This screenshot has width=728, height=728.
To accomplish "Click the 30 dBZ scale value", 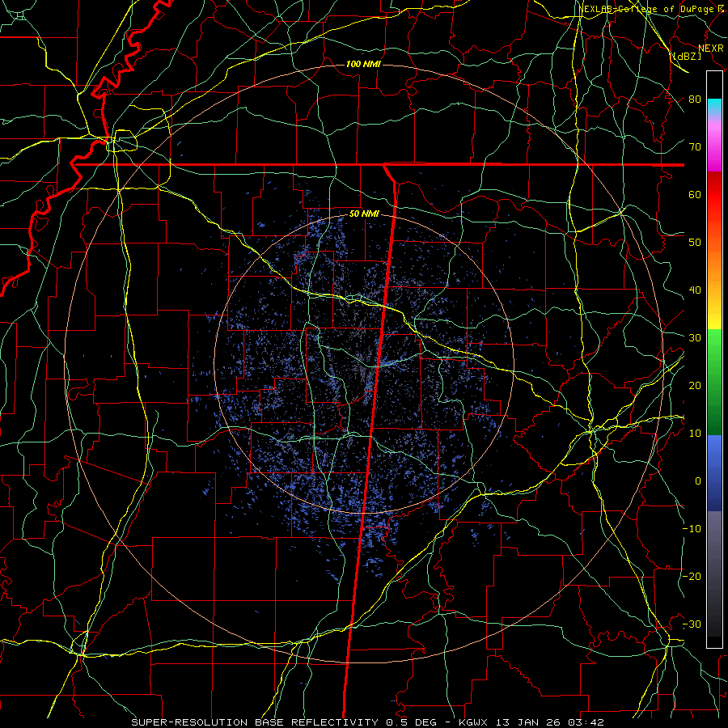I will (x=695, y=338).
